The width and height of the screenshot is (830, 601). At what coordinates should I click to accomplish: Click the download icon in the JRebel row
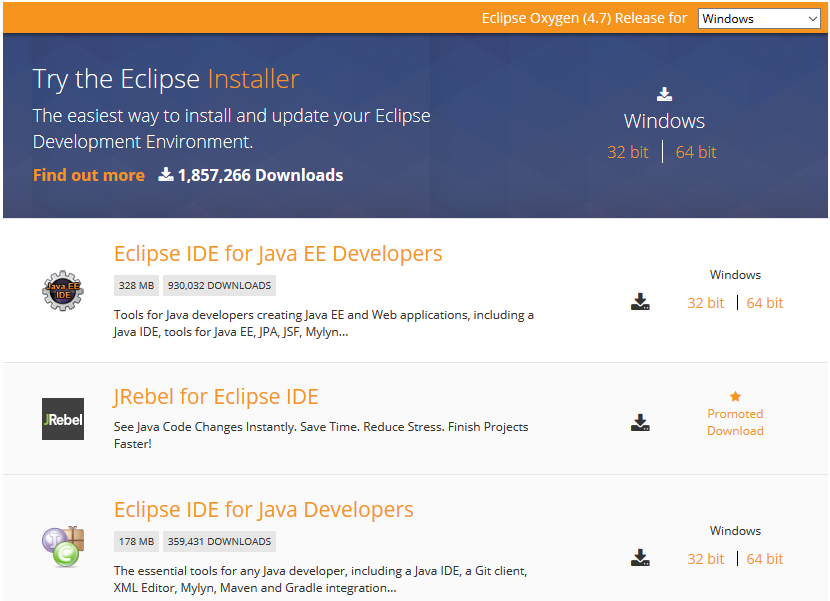pyautogui.click(x=640, y=423)
